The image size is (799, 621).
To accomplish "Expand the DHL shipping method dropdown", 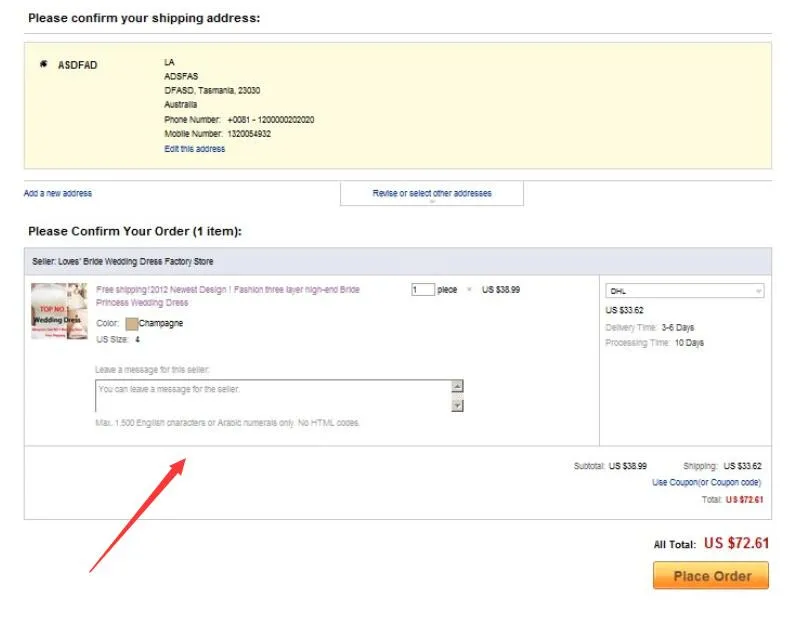I will click(x=684, y=291).
